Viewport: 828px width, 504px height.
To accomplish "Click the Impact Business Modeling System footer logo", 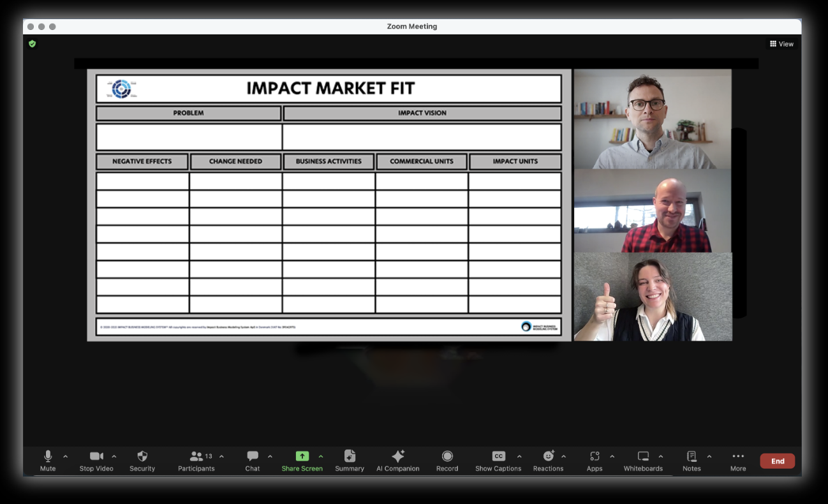I will (539, 327).
